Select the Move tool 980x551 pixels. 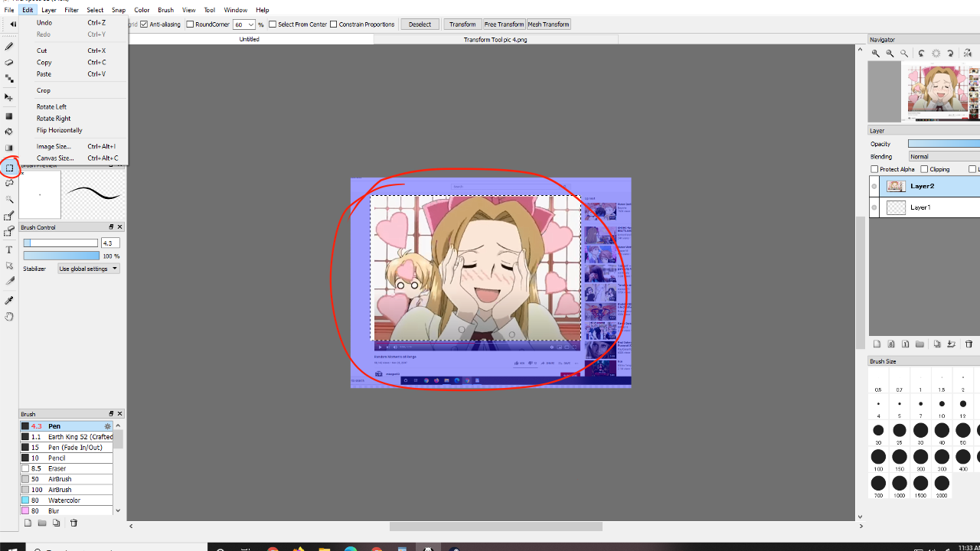coord(9,98)
